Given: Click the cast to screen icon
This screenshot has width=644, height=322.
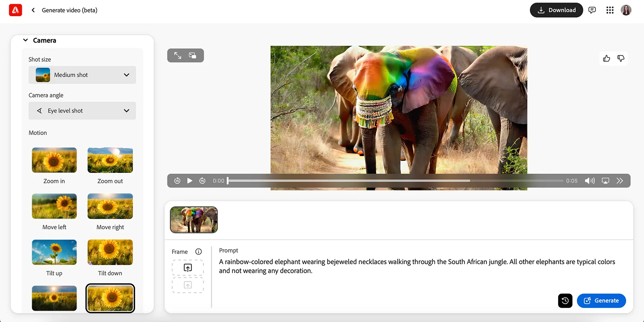Looking at the screenshot, I should [x=606, y=181].
